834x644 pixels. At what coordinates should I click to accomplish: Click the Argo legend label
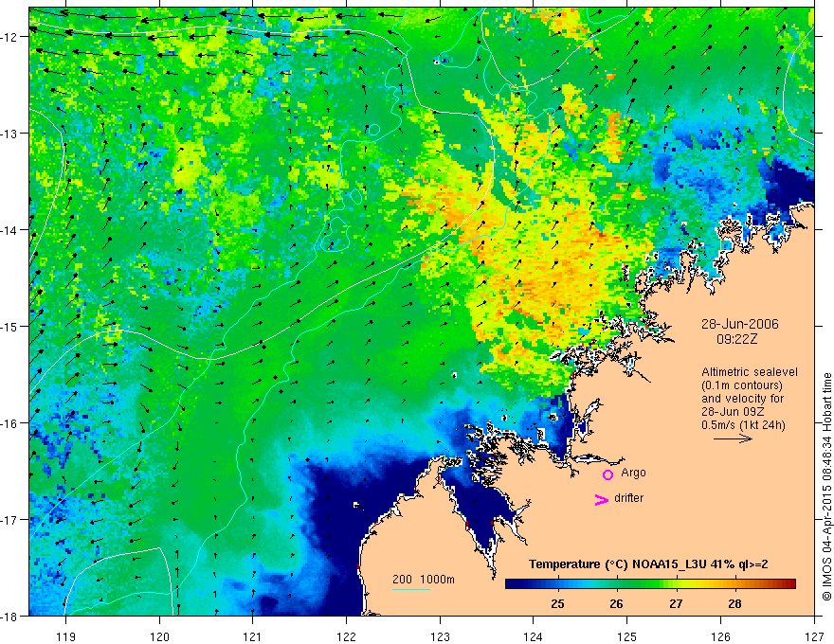pos(633,473)
